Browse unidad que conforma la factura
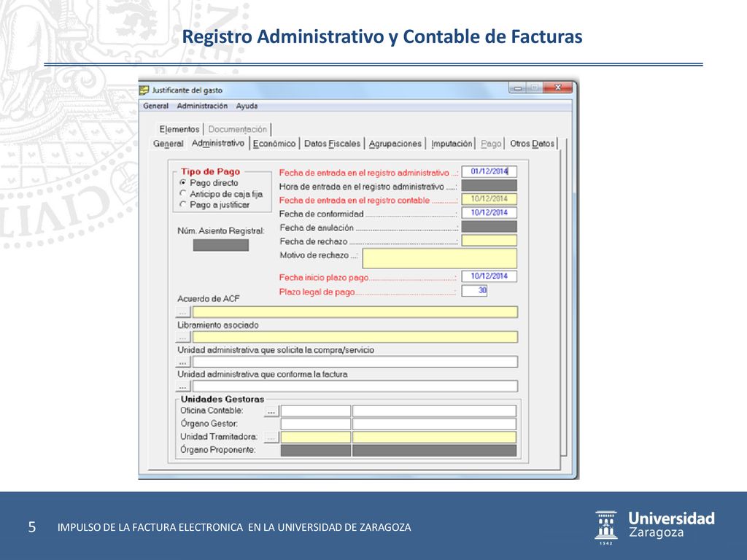747x560 pixels. pyautogui.click(x=183, y=386)
